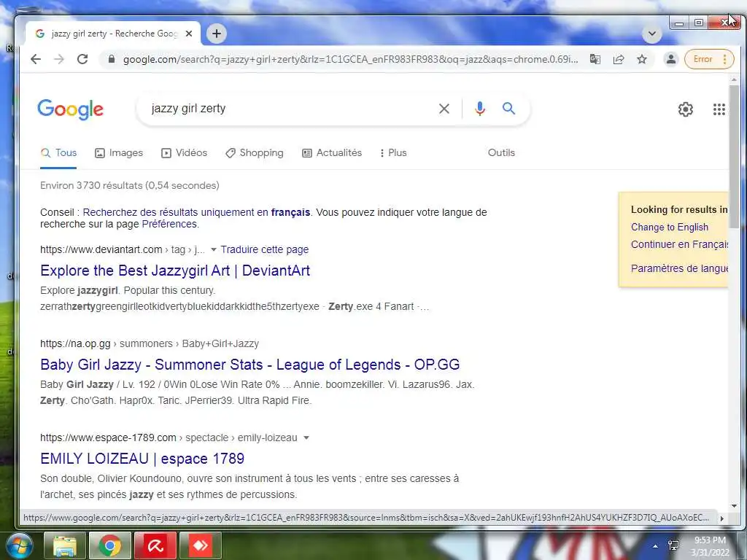Click Change to English link

click(670, 227)
